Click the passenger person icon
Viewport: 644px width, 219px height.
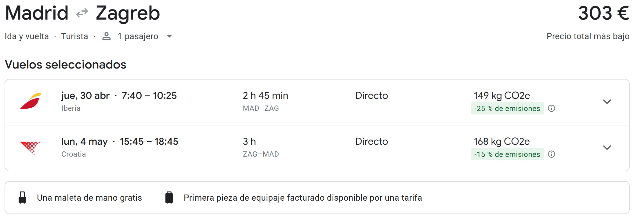pyautogui.click(x=106, y=36)
